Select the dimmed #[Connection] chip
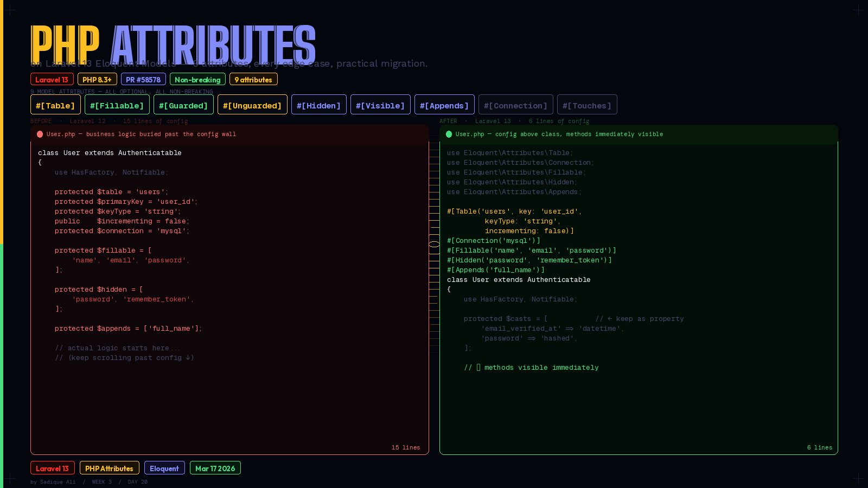This screenshot has width=868, height=488. [x=515, y=105]
